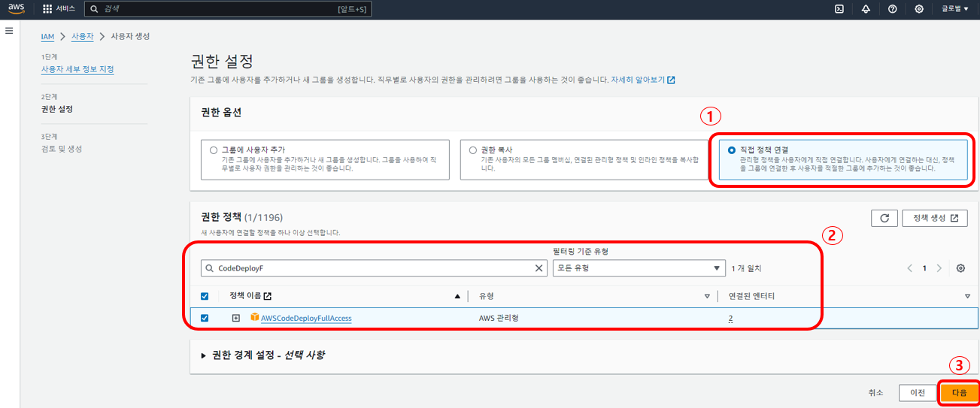Open the 필터링 기준 유형 dropdown
Image resolution: width=980 pixels, height=408 pixels.
639,268
